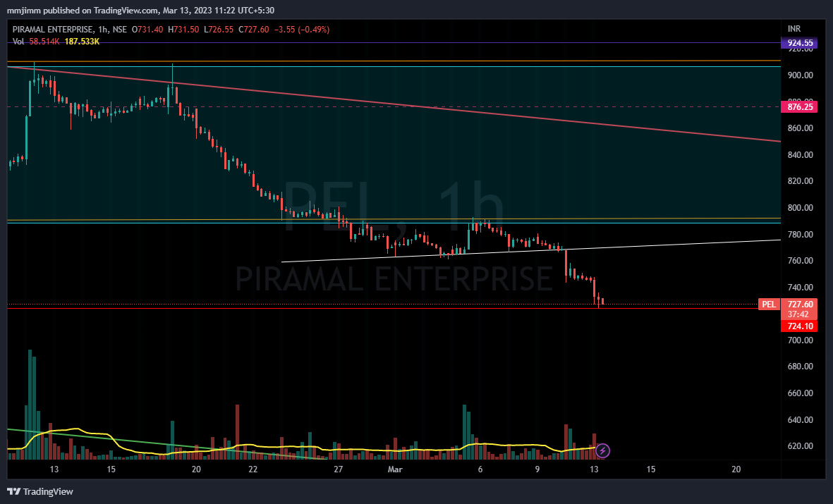Click the open value O731.40

coord(147,29)
